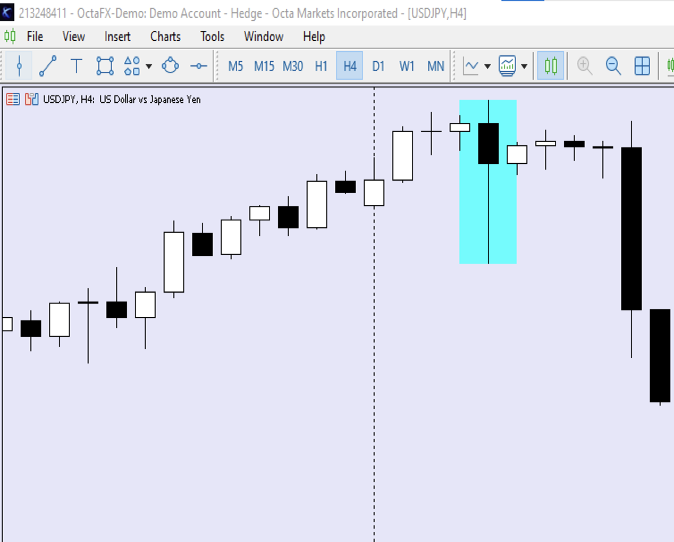Select the rectangle shape tool
This screenshot has width=674, height=542.
[105, 66]
